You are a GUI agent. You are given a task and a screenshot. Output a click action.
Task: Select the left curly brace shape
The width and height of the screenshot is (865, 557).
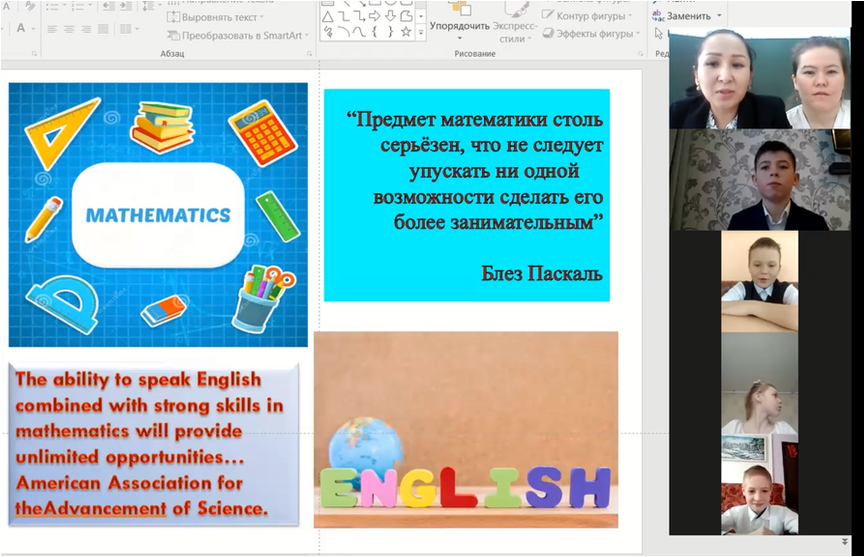coord(374,32)
